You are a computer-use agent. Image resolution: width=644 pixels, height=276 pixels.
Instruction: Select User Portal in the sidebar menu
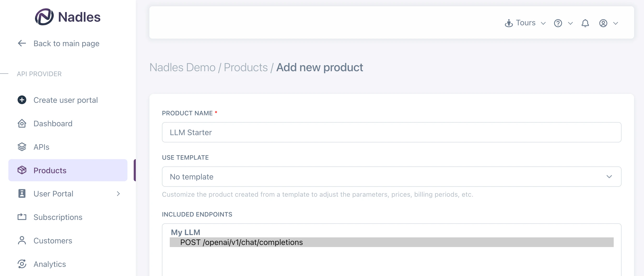coord(53,194)
